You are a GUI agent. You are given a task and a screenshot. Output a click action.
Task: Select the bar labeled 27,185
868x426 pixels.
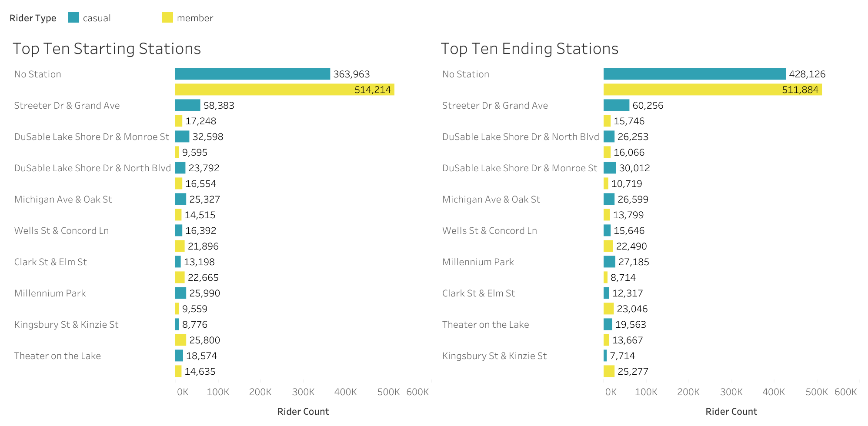(x=609, y=262)
